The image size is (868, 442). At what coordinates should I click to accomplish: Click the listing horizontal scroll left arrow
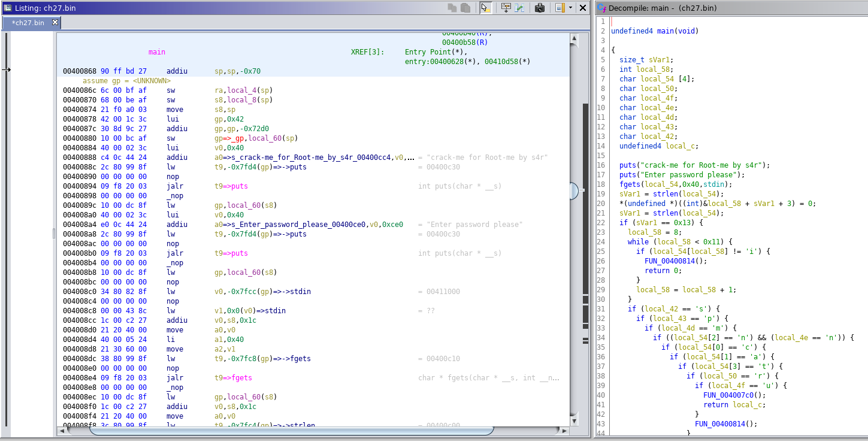pyautogui.click(x=61, y=430)
